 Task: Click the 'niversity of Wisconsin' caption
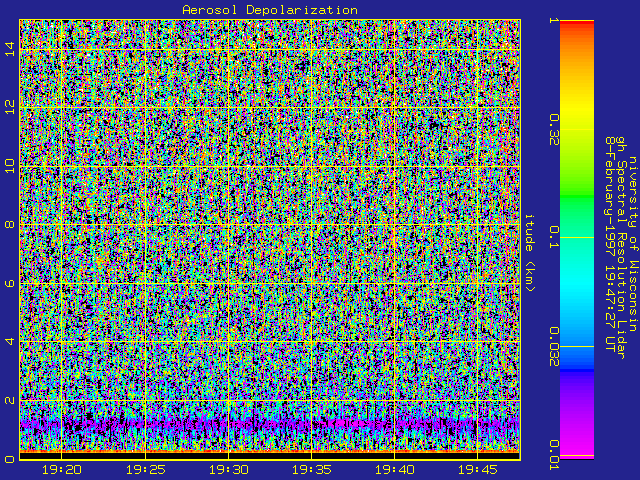click(x=632, y=244)
